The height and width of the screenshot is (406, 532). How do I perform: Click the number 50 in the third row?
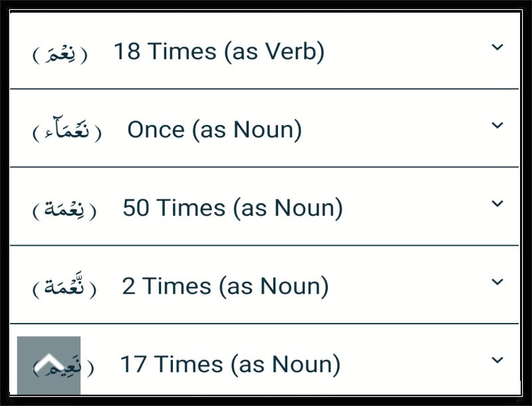[x=136, y=208]
